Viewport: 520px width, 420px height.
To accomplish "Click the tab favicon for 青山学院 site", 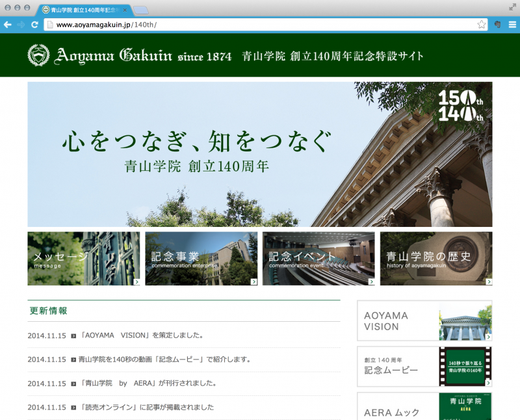I will click(x=45, y=10).
